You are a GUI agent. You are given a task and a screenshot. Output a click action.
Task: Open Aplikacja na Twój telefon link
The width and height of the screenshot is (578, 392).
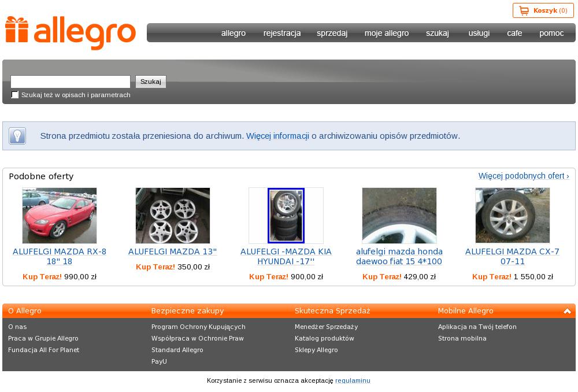(x=477, y=327)
